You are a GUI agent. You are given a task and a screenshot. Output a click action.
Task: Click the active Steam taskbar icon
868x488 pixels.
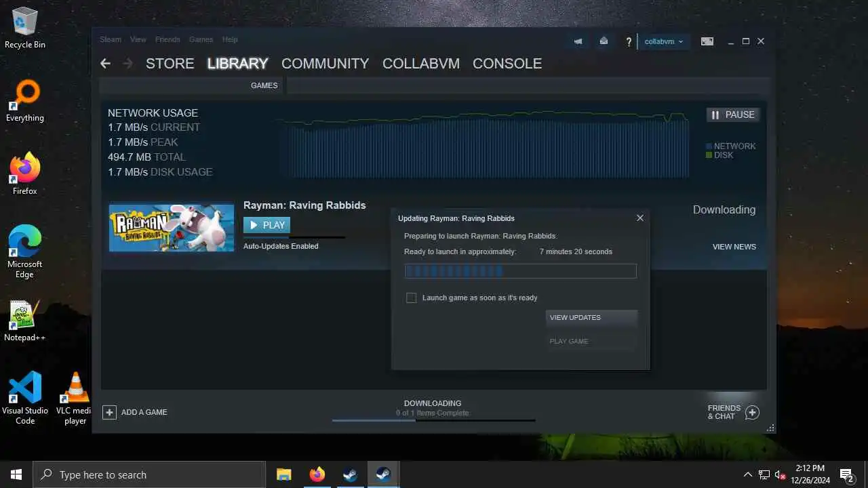click(383, 474)
